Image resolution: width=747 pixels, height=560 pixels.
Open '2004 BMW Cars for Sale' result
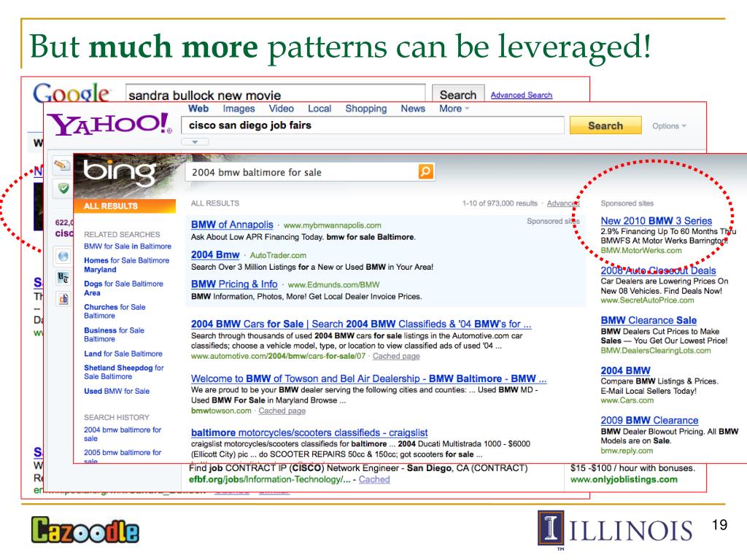point(361,324)
